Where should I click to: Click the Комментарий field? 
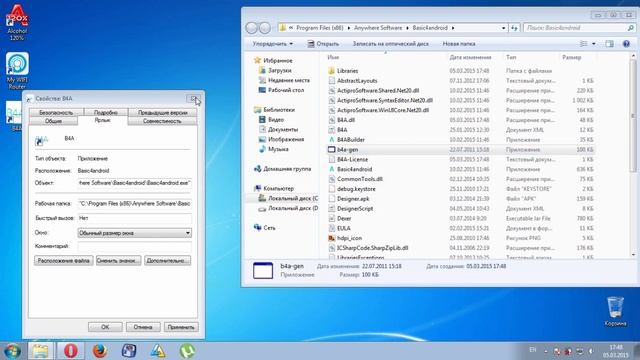click(134, 246)
